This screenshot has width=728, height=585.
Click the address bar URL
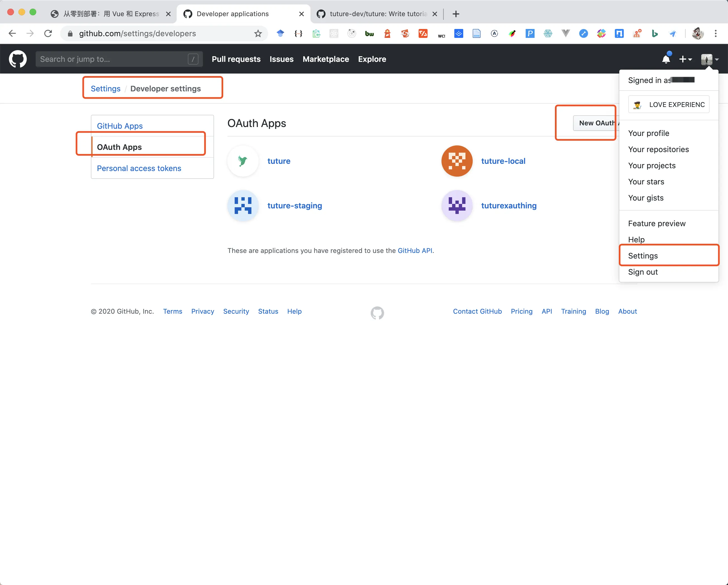137,33
